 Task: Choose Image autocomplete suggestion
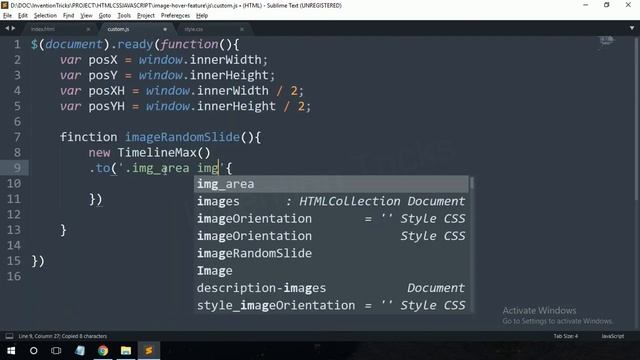331,271
